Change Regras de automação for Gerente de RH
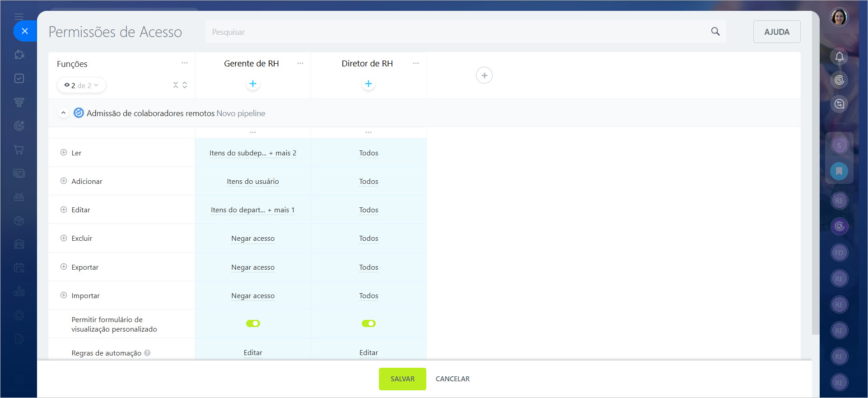This screenshot has width=868, height=398. point(253,353)
